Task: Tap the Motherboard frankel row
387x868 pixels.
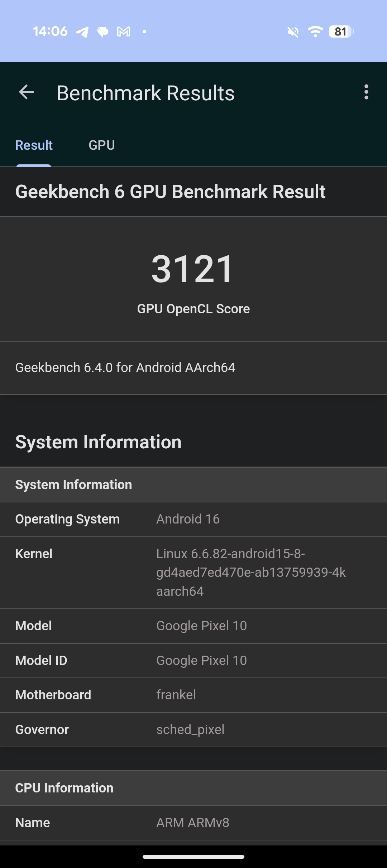Action: point(193,695)
